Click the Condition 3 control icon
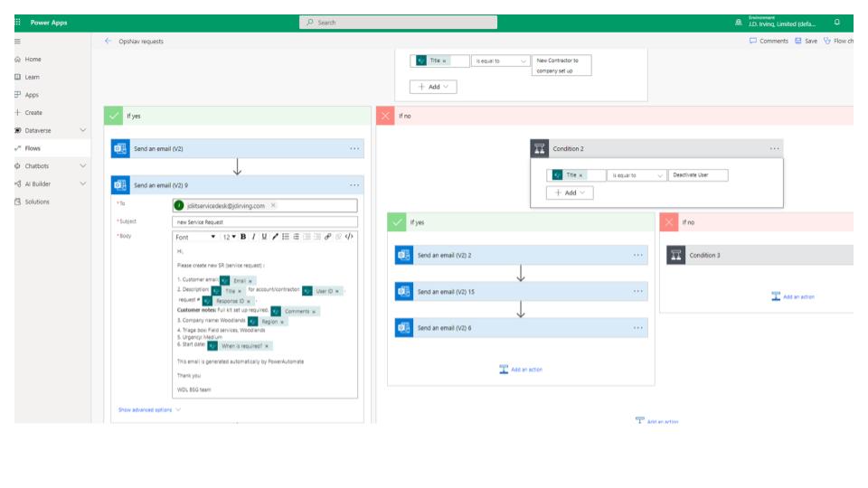 676,255
